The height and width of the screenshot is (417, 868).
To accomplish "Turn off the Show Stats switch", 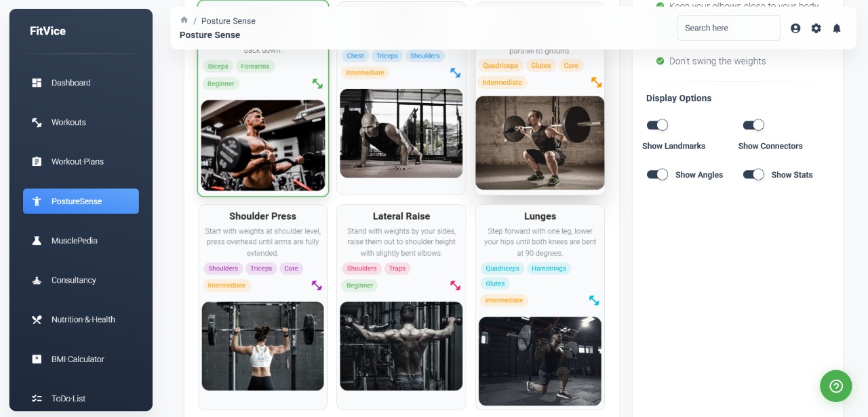I will tap(753, 174).
